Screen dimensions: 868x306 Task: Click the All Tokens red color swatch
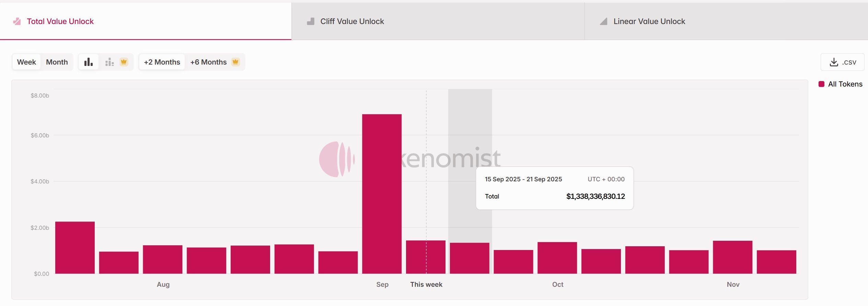(821, 84)
